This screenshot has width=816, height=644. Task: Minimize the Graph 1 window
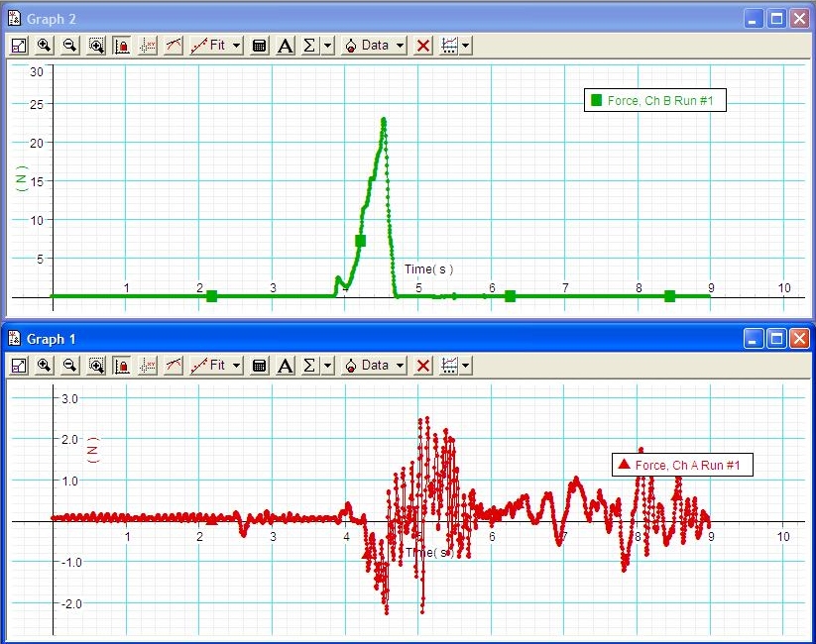[x=753, y=339]
